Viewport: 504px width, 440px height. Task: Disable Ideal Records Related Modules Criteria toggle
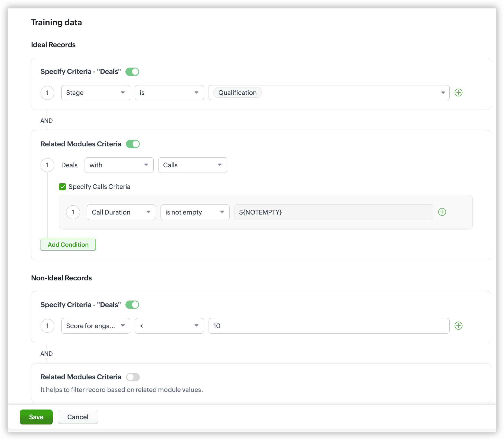133,144
